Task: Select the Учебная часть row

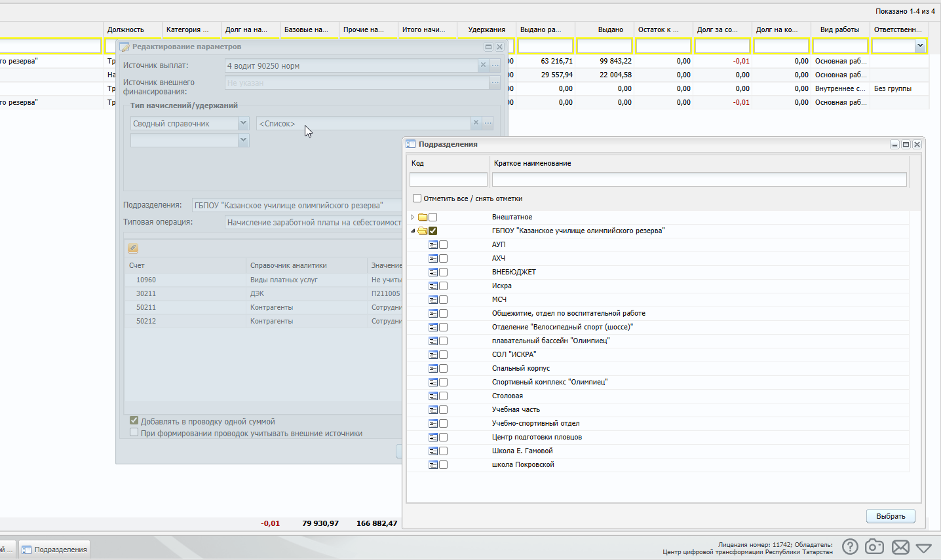Action: 516,410
